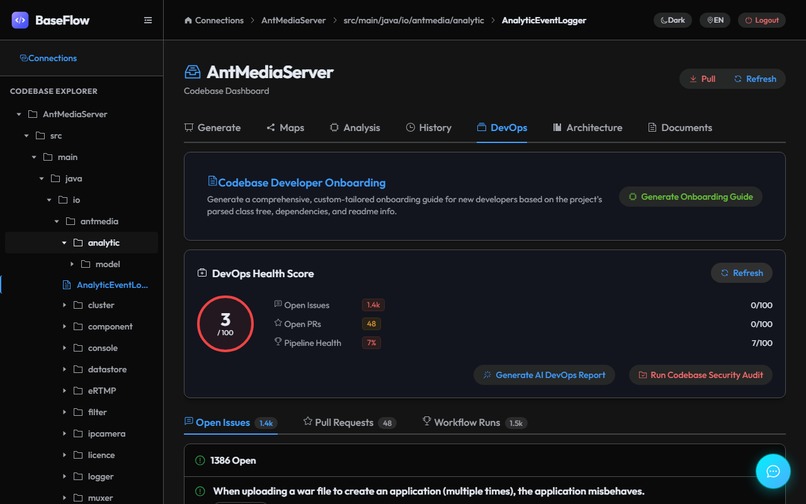Expand the datastore folder arrow
This screenshot has height=504, width=806.
[x=64, y=369]
